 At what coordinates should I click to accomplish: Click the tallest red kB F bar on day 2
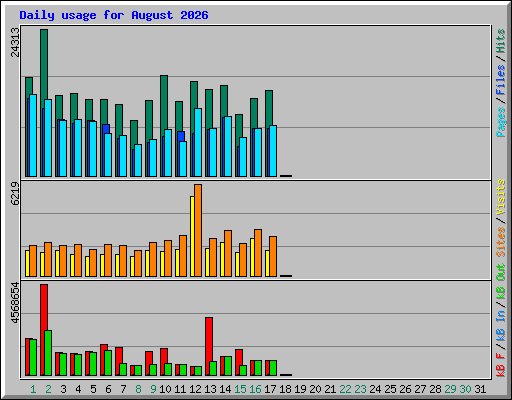click(44, 307)
